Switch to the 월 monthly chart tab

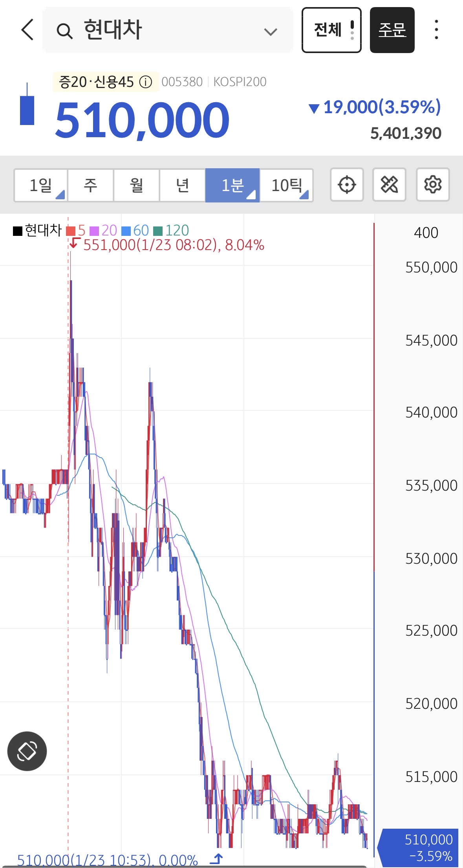click(136, 185)
